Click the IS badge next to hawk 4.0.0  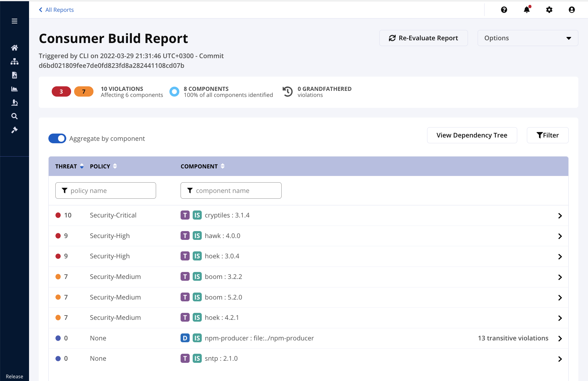click(x=197, y=236)
